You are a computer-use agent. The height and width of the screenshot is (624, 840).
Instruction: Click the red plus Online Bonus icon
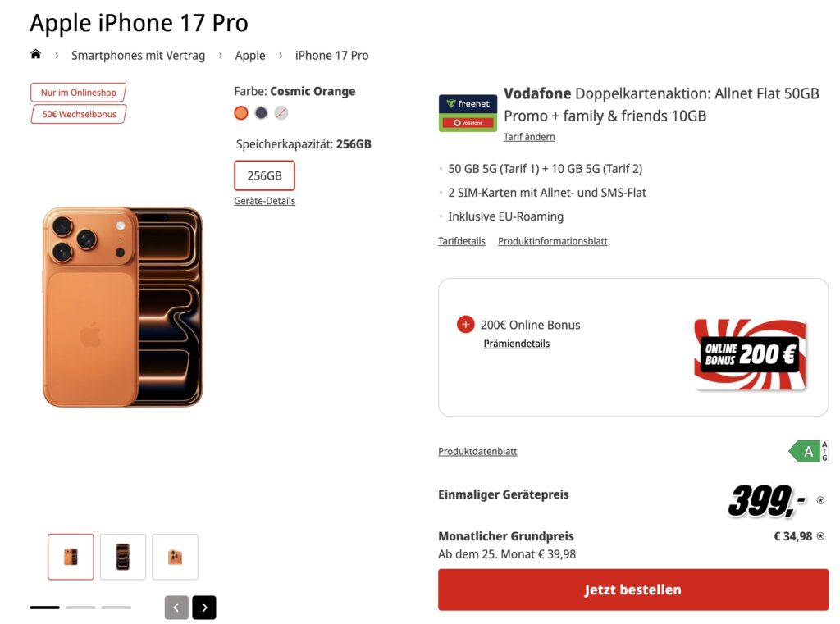pyautogui.click(x=465, y=325)
